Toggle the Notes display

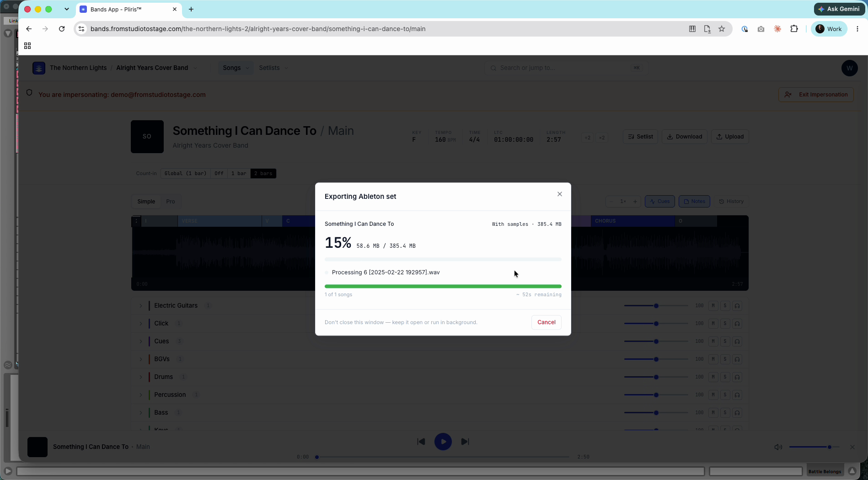694,202
